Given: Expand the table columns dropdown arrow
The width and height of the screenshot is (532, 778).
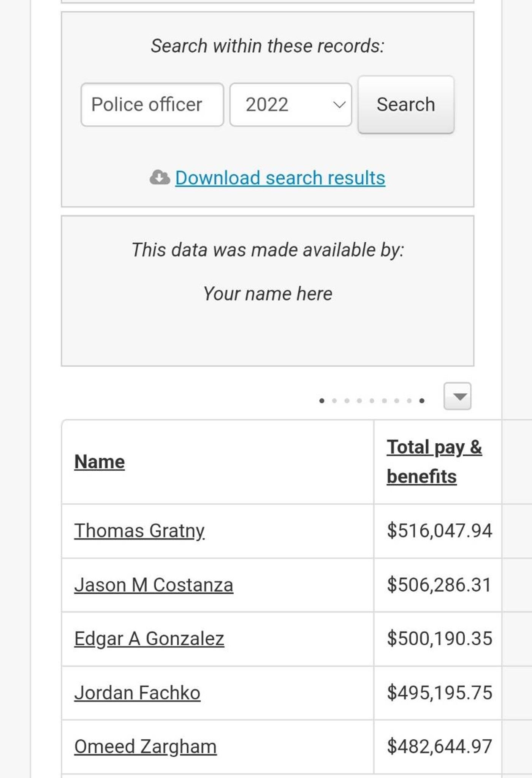Looking at the screenshot, I should click(x=457, y=396).
